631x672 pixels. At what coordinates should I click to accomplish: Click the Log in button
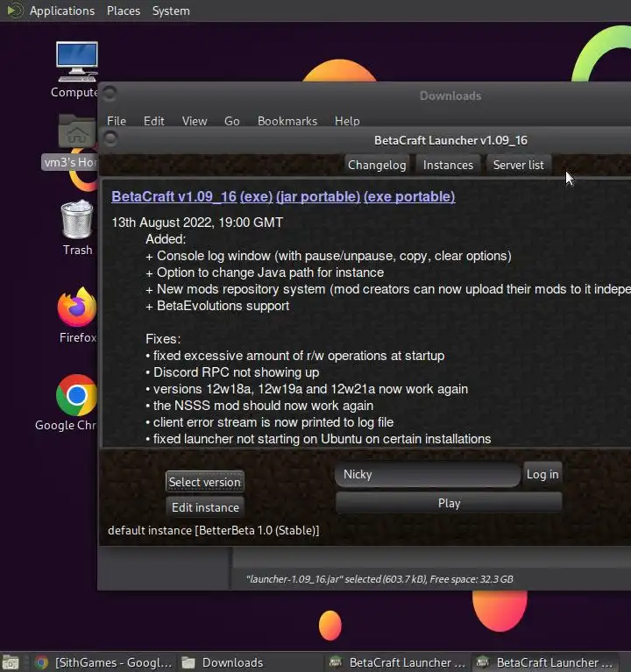point(542,474)
